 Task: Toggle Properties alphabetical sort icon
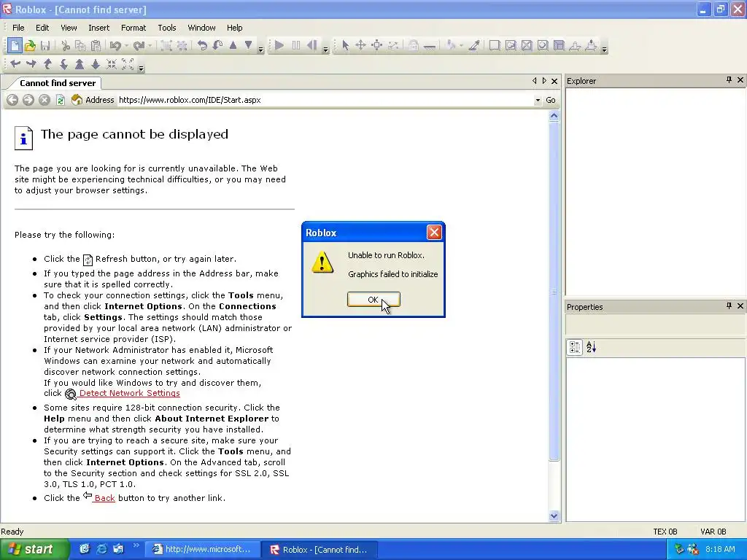(x=591, y=347)
